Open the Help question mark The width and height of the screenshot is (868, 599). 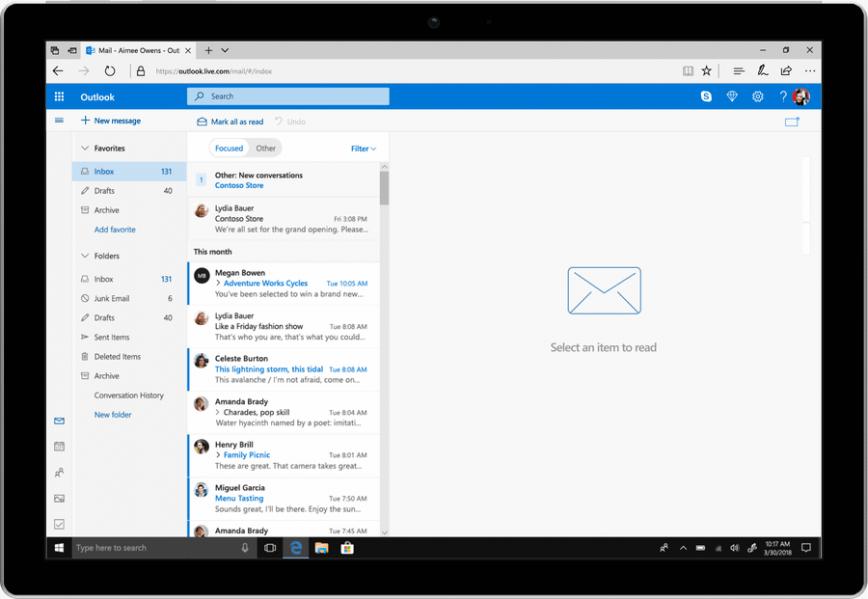pyautogui.click(x=783, y=96)
